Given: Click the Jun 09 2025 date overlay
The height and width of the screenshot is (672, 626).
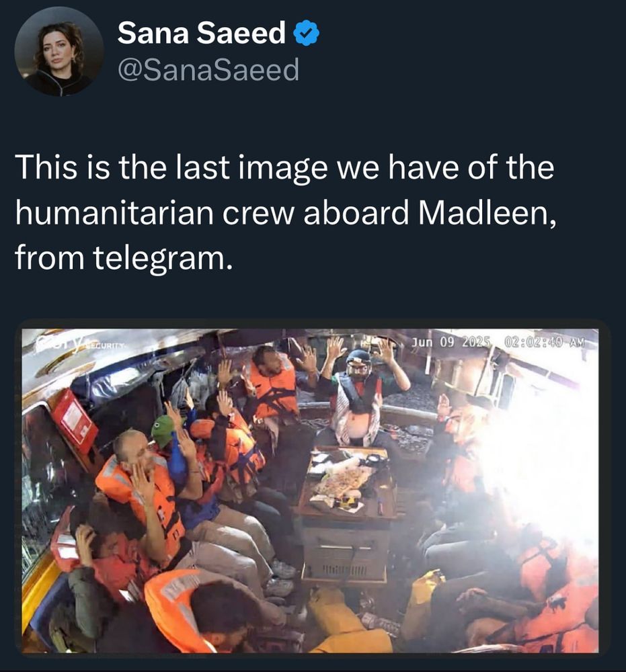Looking at the screenshot, I should pyautogui.click(x=451, y=341).
